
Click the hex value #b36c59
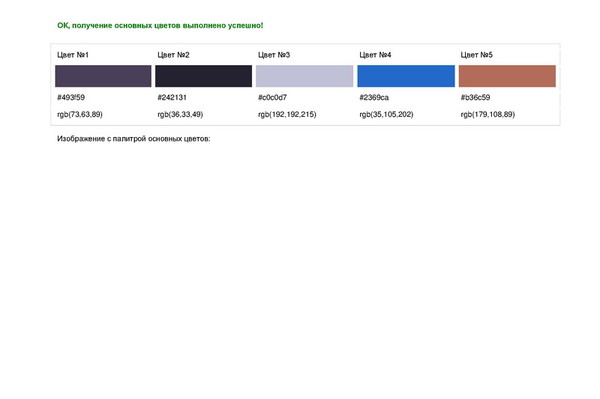(x=475, y=97)
